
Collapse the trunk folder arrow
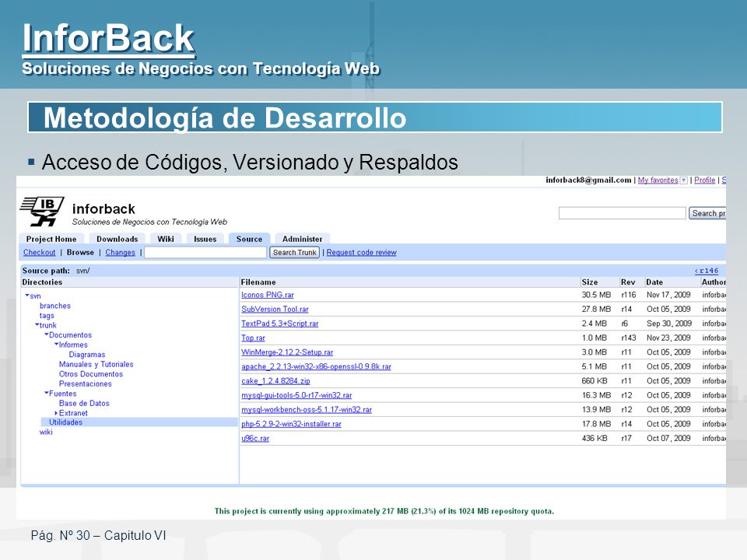[x=37, y=325]
